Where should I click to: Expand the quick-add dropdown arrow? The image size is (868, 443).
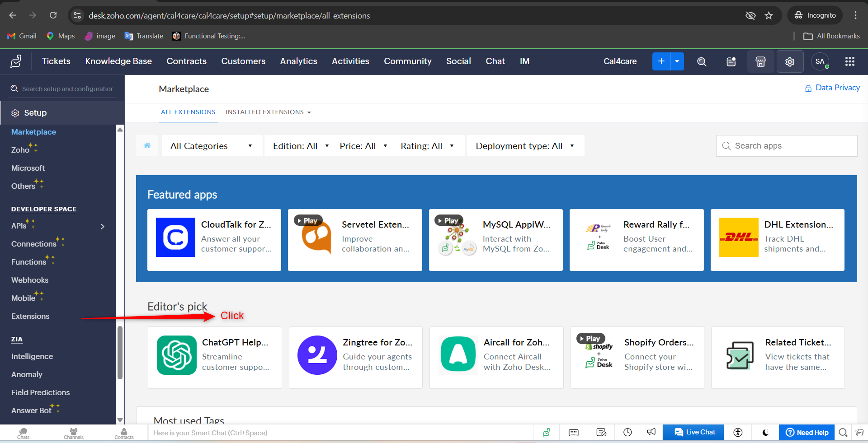pyautogui.click(x=677, y=61)
